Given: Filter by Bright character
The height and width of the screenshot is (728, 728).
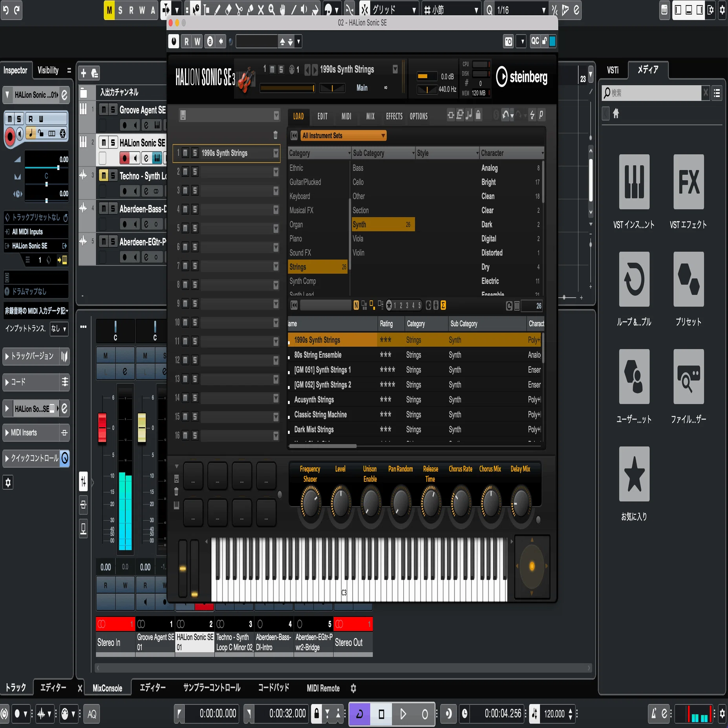Looking at the screenshot, I should pyautogui.click(x=488, y=182).
